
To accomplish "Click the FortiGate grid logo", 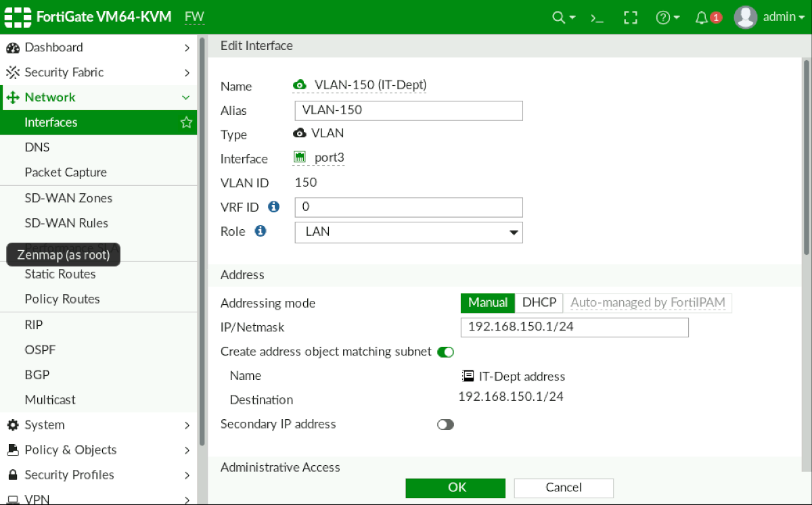I will (18, 17).
